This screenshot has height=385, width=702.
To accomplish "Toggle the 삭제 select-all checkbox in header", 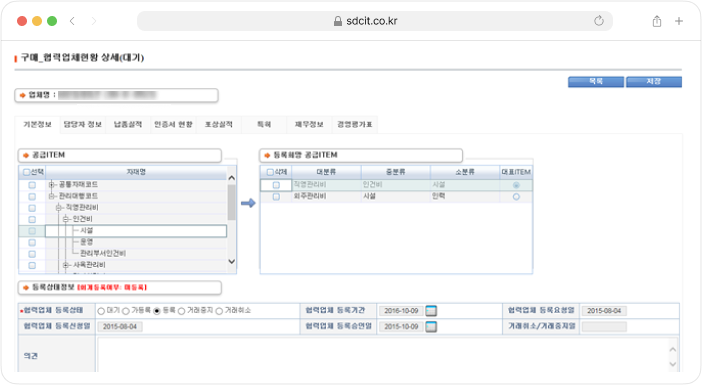I will pyautogui.click(x=270, y=172).
